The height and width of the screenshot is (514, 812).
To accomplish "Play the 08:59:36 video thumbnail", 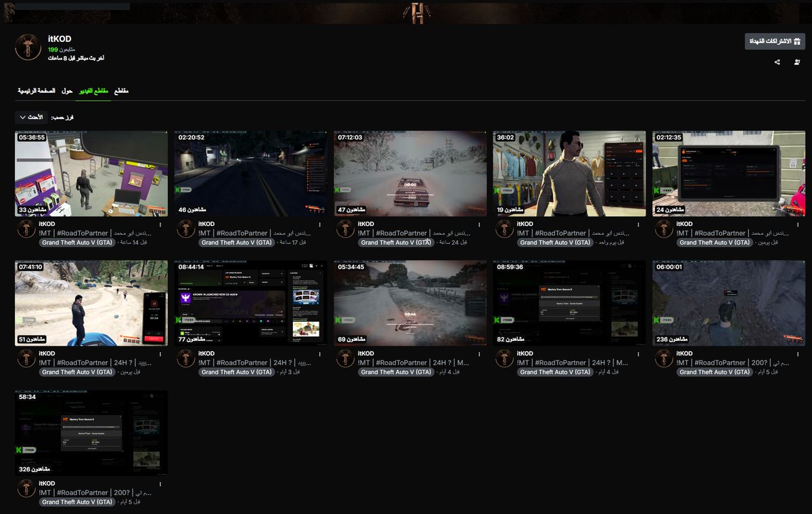I will (569, 304).
